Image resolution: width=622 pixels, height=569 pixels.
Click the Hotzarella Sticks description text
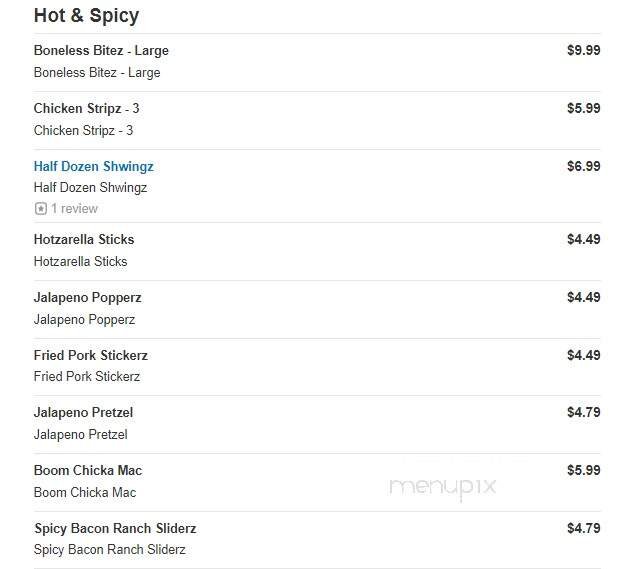[x=80, y=262]
